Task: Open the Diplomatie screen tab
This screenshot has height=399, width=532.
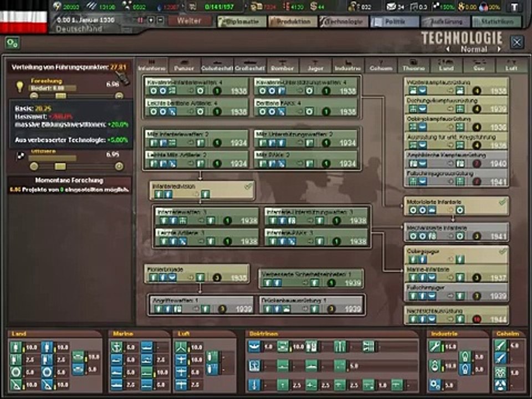Action: (x=241, y=22)
